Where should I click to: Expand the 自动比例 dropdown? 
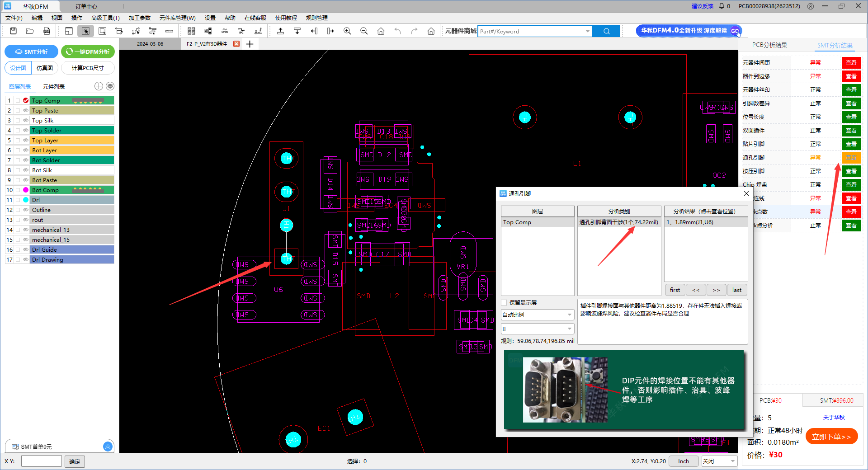pyautogui.click(x=569, y=315)
